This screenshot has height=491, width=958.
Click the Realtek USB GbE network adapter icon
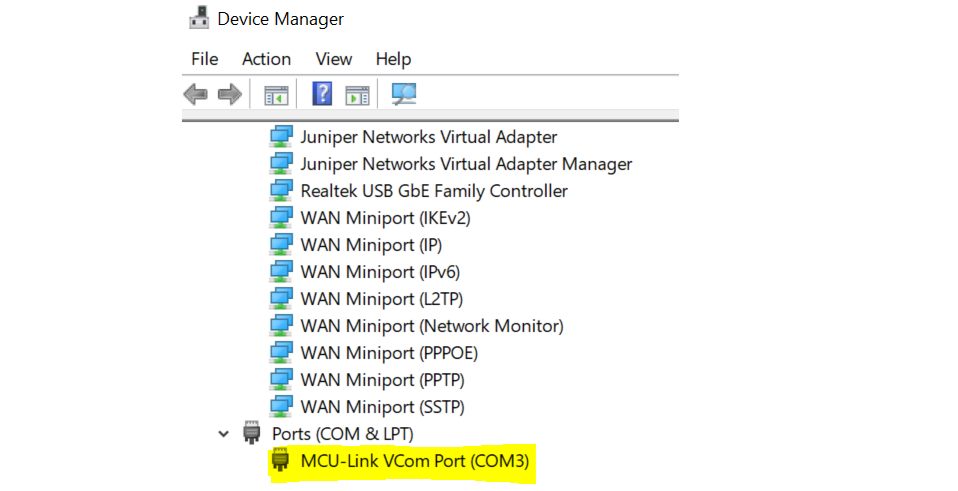coord(281,191)
